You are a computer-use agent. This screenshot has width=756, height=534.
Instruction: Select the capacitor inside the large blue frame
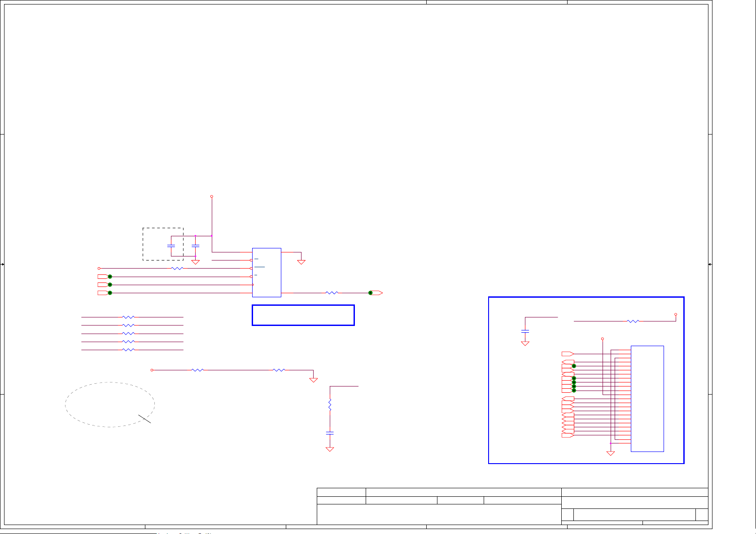[525, 331]
